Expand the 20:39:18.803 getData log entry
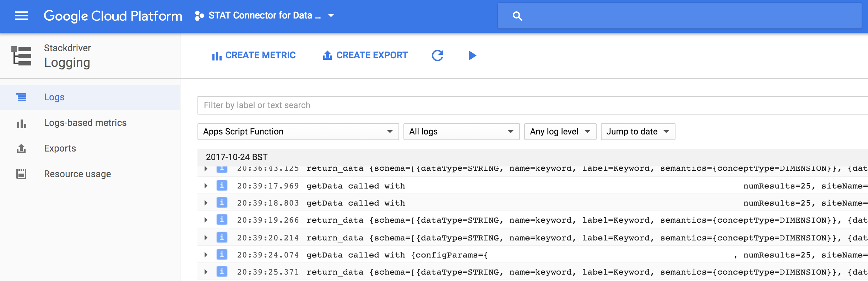 coord(206,203)
